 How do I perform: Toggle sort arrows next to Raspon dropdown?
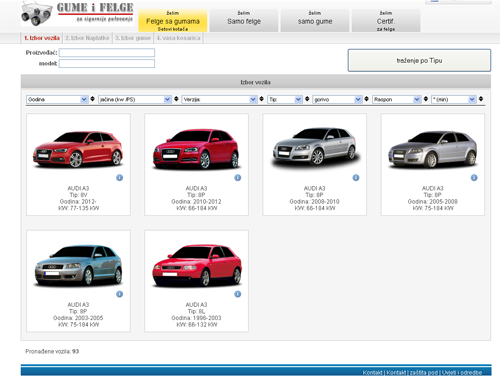425,99
